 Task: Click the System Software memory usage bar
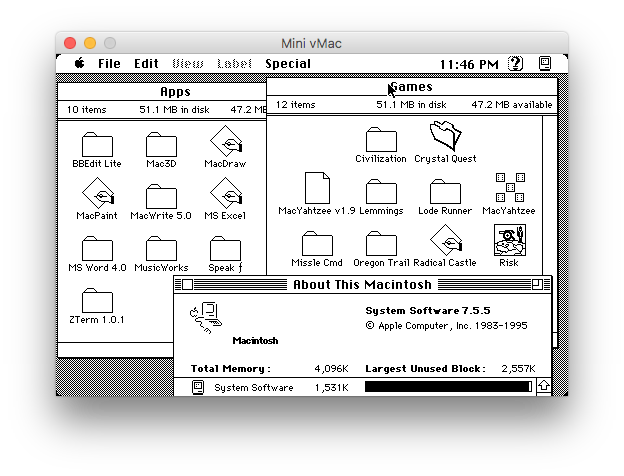click(x=448, y=386)
